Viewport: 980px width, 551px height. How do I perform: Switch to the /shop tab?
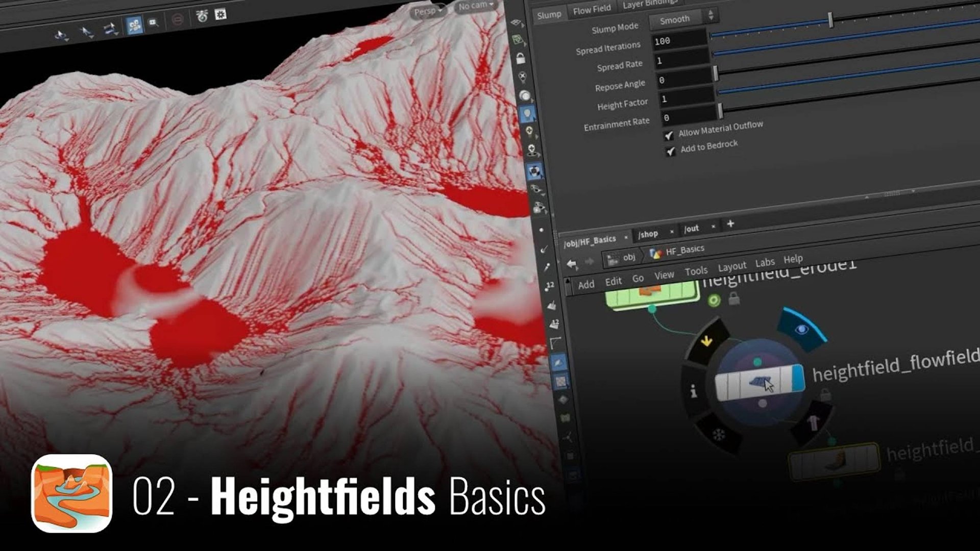(649, 234)
